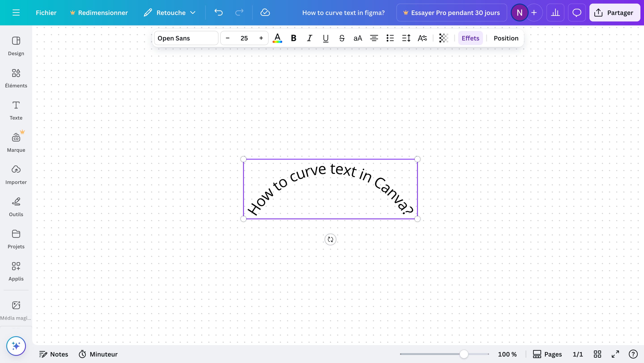
Task: Open the Projets folder tab
Action: [x=16, y=239]
